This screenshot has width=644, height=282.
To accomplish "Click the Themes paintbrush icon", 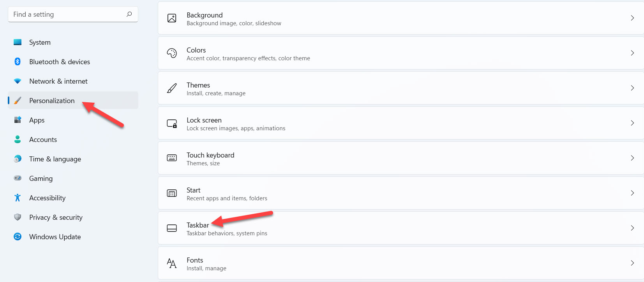I will point(172,88).
